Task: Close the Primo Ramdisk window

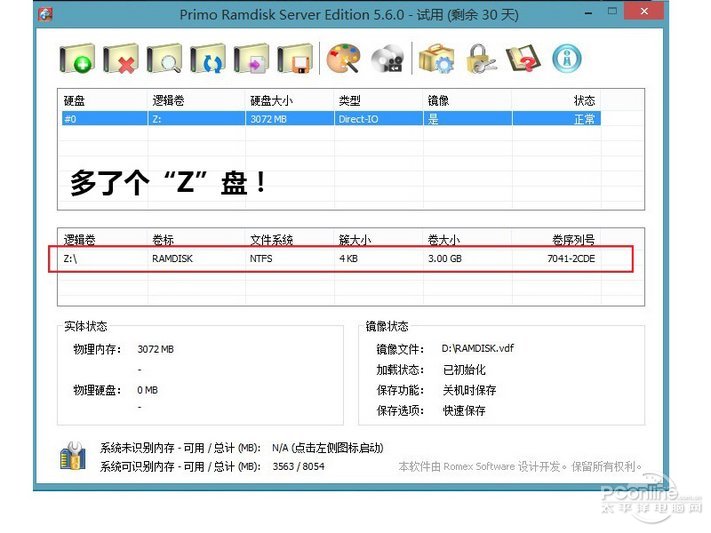Action: 644,11
